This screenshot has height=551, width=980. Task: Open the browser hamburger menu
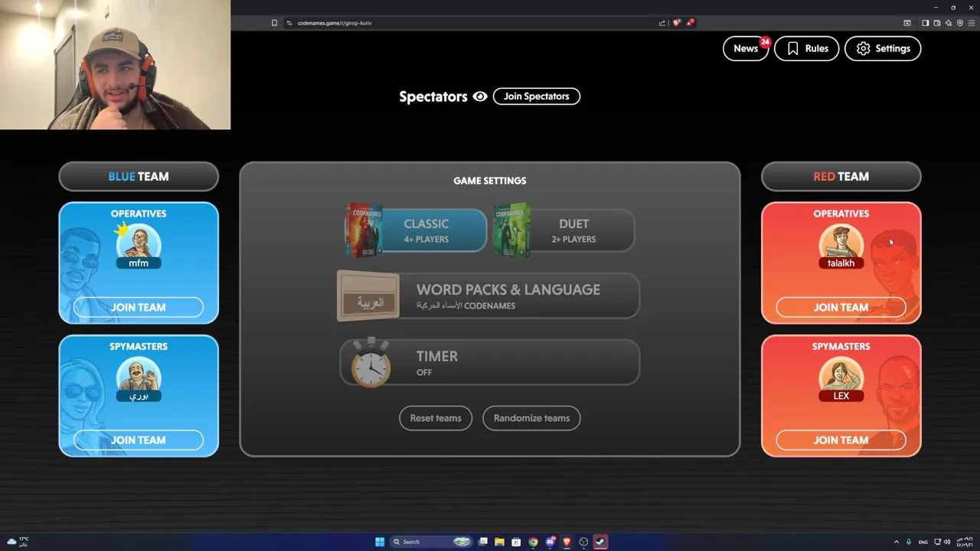972,23
